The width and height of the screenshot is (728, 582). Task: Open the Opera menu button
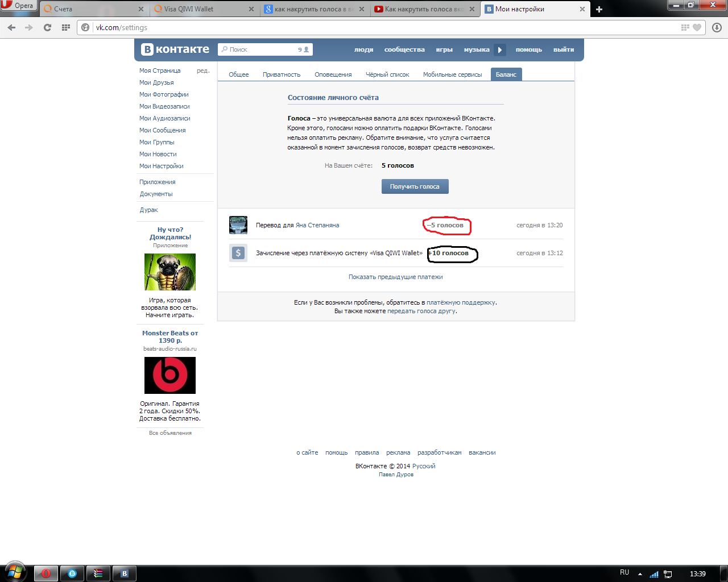19,6
